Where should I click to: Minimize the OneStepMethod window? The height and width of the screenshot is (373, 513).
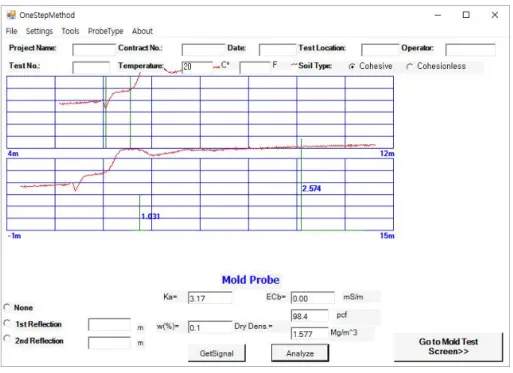point(438,15)
